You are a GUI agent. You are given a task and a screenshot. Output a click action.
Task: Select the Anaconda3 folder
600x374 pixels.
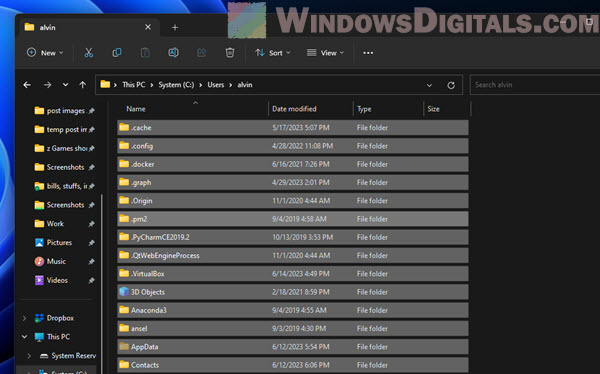coord(293,310)
